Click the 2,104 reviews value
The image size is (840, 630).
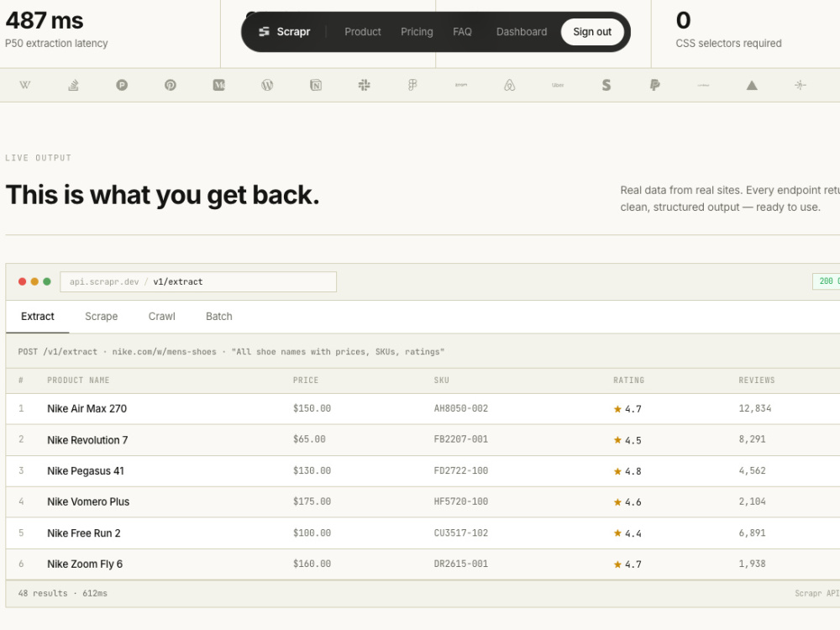pos(752,501)
